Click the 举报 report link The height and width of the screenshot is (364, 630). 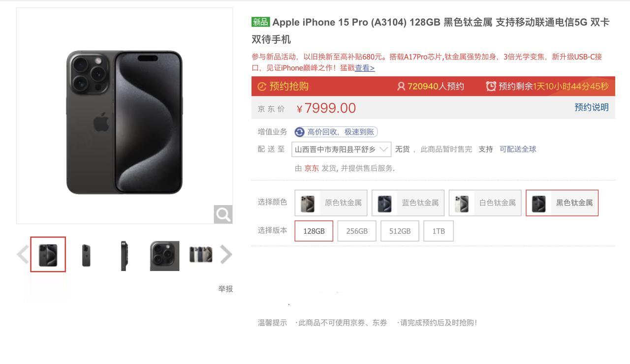pos(225,289)
